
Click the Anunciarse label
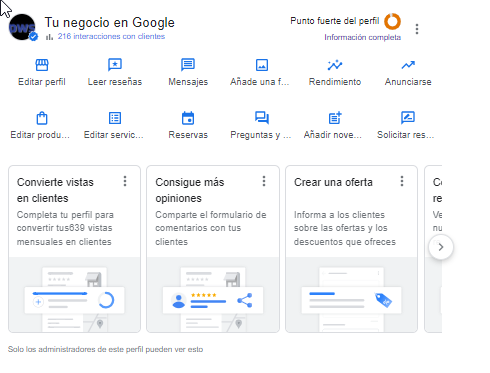point(408,82)
